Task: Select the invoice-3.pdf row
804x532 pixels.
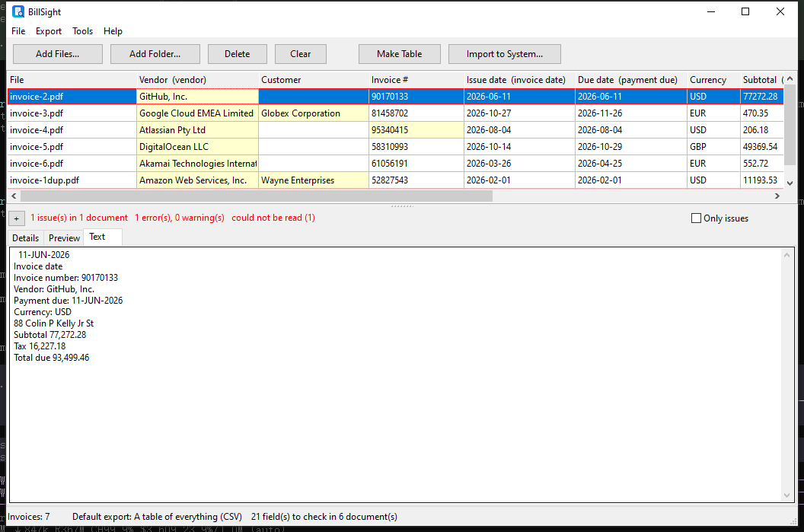Action: 395,113
